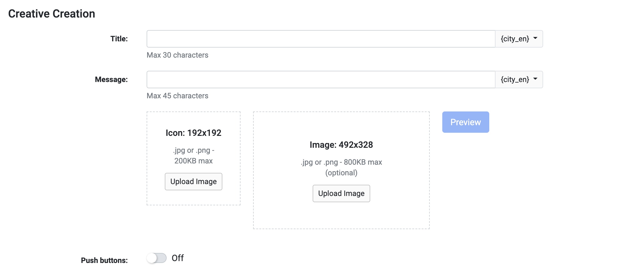Click the "Title:" field label
Screen dimensions: 644x278
click(x=119, y=39)
